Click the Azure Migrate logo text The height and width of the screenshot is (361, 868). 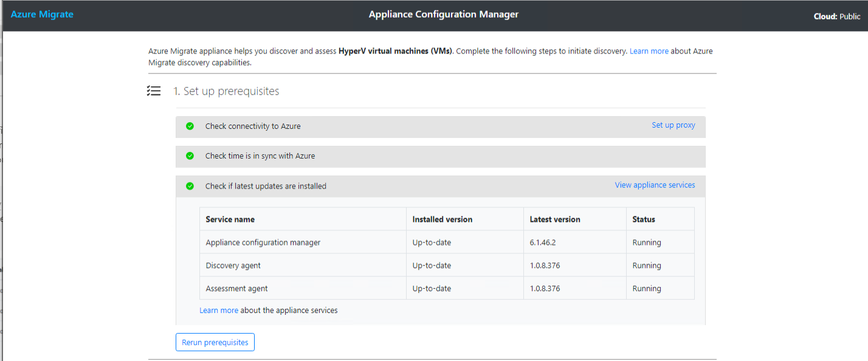[42, 14]
